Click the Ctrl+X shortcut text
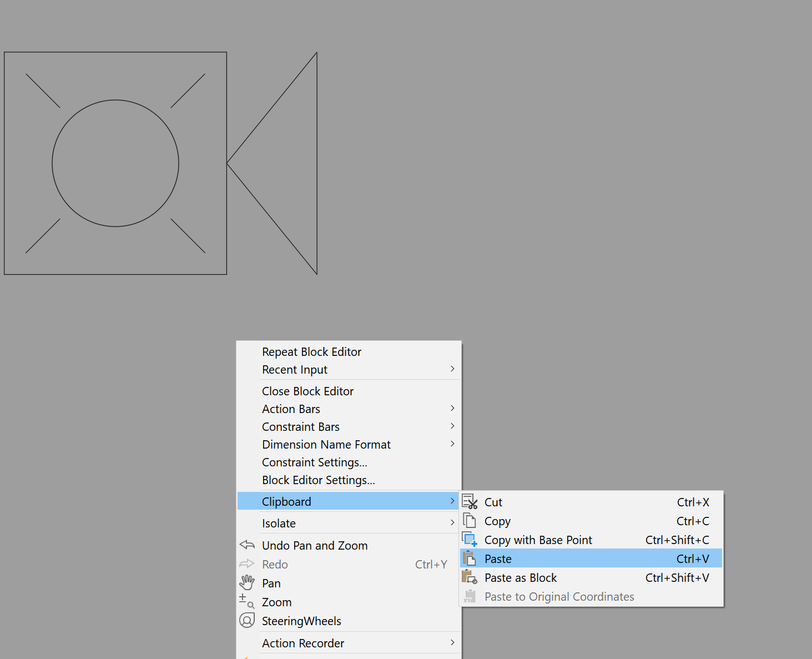 pyautogui.click(x=693, y=502)
